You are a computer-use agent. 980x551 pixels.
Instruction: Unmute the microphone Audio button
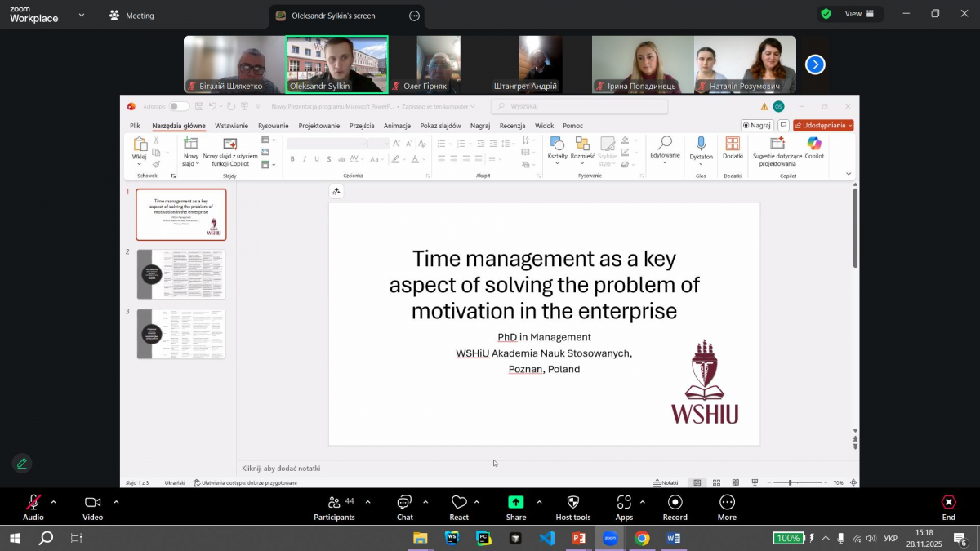pyautogui.click(x=33, y=502)
